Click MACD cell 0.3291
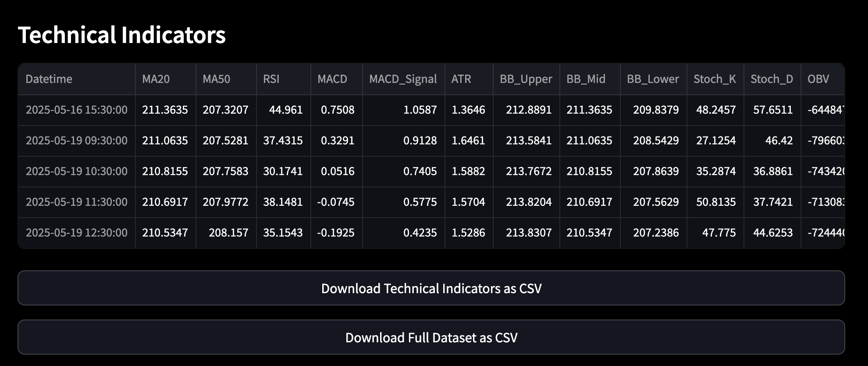This screenshot has width=868, height=366. [x=337, y=140]
